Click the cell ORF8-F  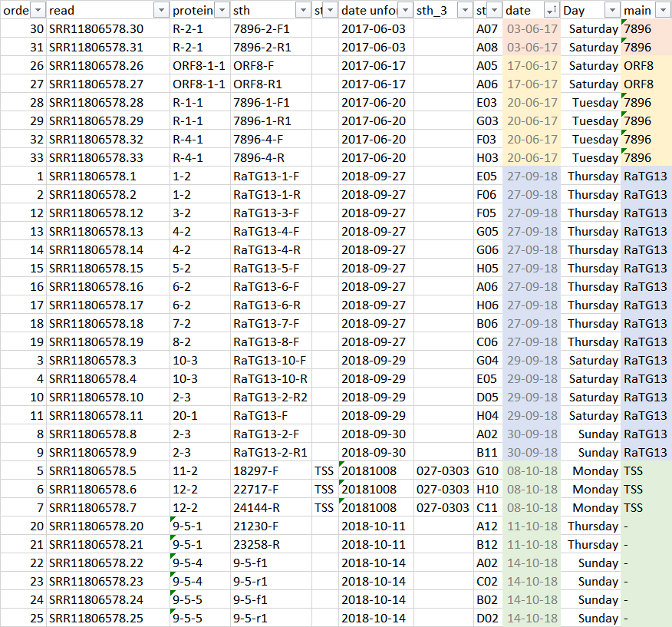[x=271, y=66]
